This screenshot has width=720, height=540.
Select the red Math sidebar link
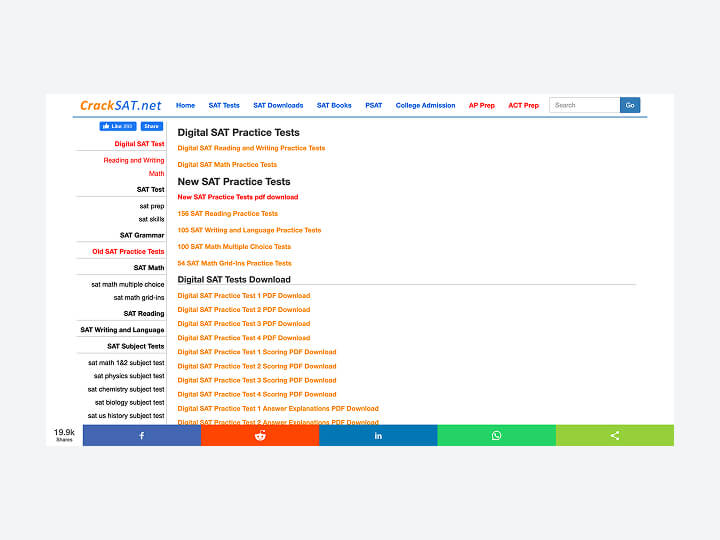coord(157,174)
